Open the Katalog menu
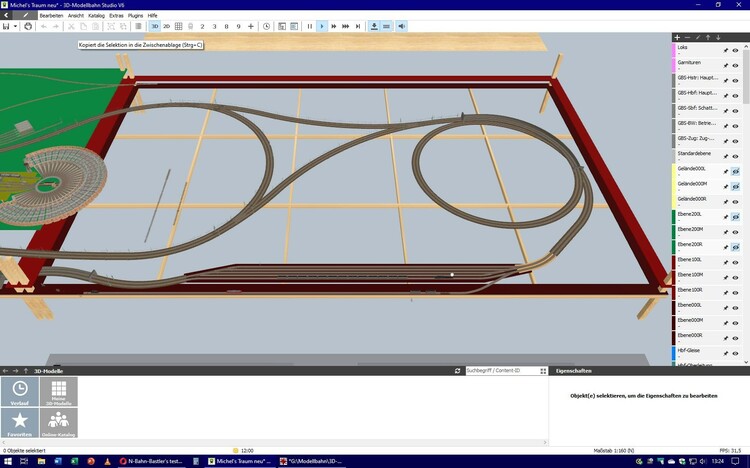 point(96,15)
